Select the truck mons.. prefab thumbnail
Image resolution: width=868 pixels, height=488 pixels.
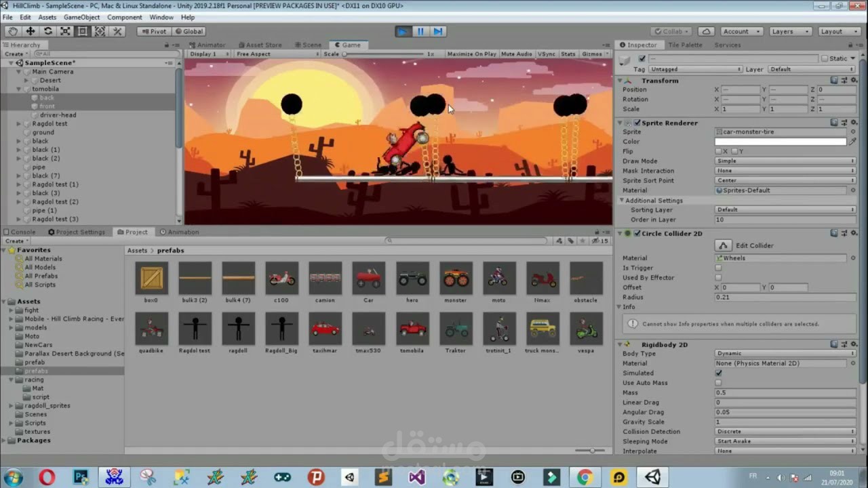[542, 329]
